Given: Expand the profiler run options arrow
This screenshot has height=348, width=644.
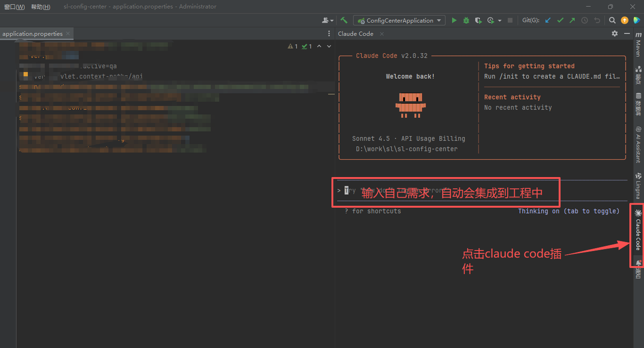Looking at the screenshot, I should (500, 21).
